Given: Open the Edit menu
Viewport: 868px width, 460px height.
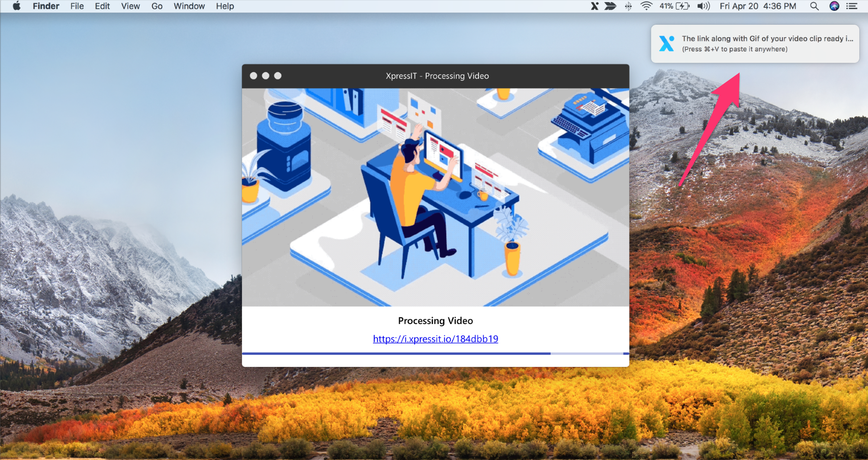Looking at the screenshot, I should (103, 6).
